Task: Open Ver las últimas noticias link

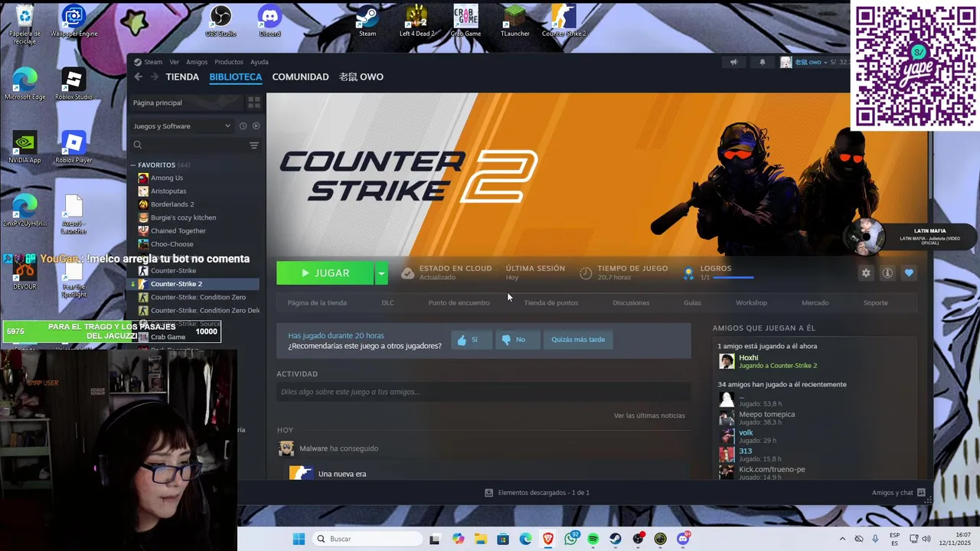Action: pos(649,416)
